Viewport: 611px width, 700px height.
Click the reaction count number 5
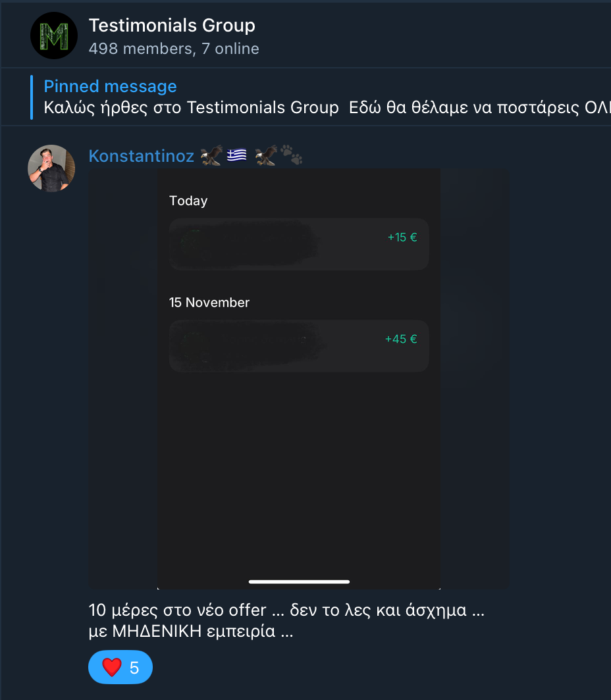[x=134, y=668]
